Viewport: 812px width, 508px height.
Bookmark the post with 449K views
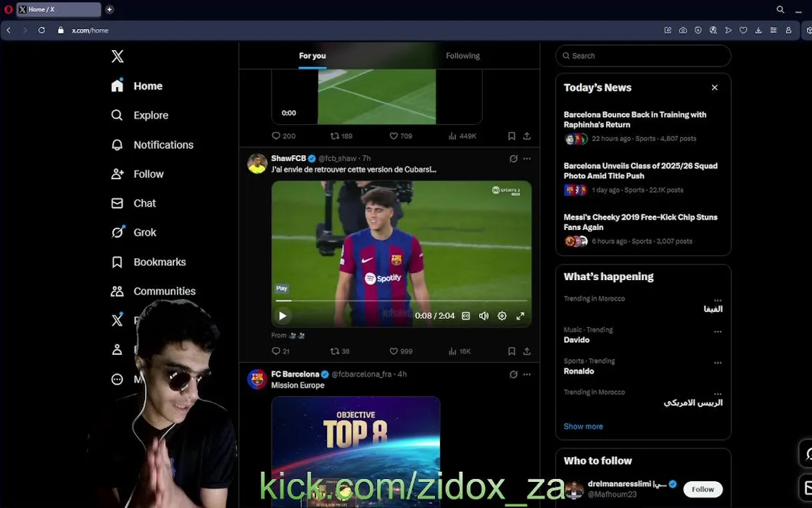tap(512, 135)
